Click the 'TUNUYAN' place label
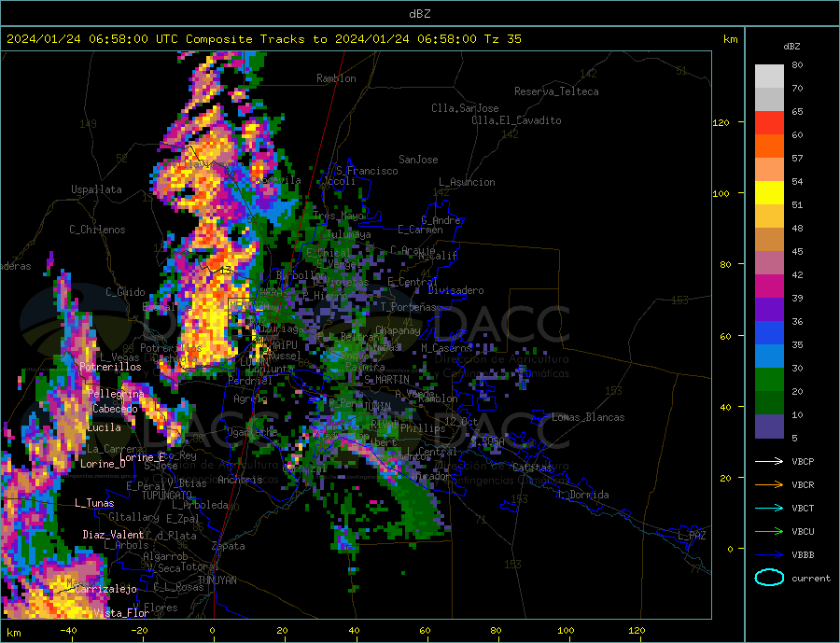The image size is (840, 643). [x=217, y=580]
